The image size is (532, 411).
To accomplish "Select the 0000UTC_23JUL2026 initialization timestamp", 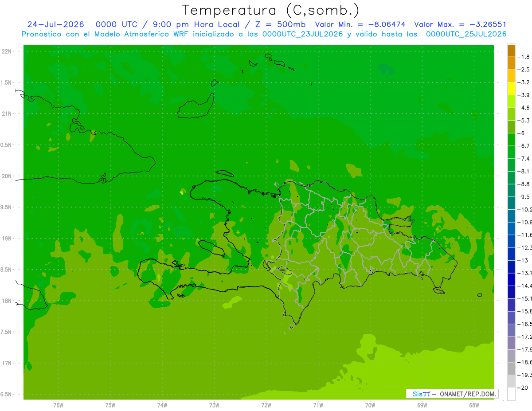I will point(303,34).
